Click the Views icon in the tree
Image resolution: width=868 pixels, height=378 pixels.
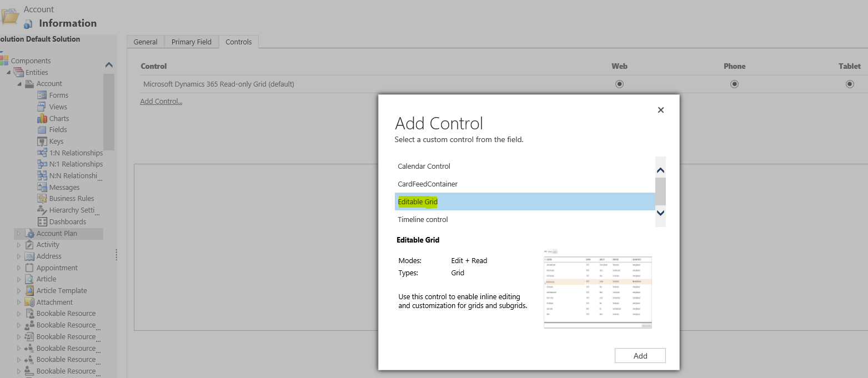42,107
